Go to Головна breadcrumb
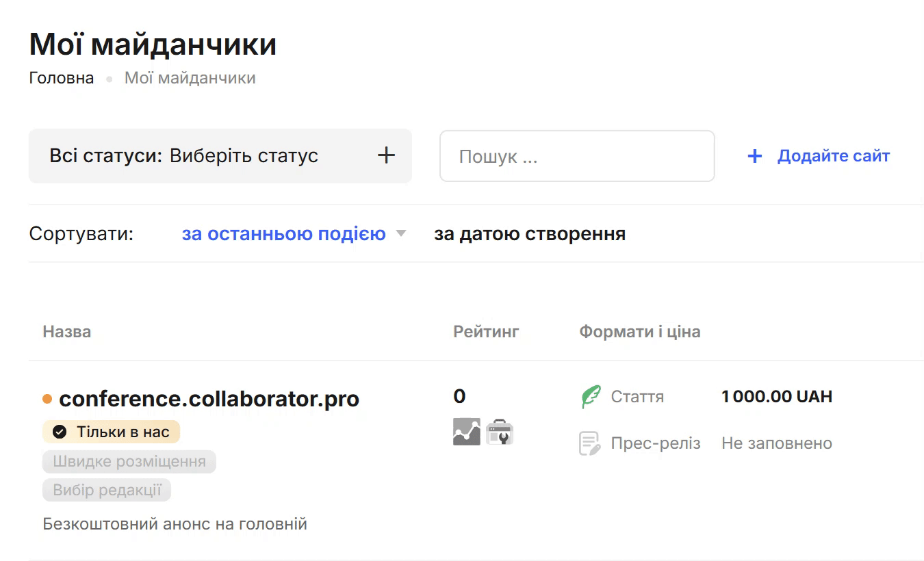This screenshot has width=924, height=561. click(62, 78)
